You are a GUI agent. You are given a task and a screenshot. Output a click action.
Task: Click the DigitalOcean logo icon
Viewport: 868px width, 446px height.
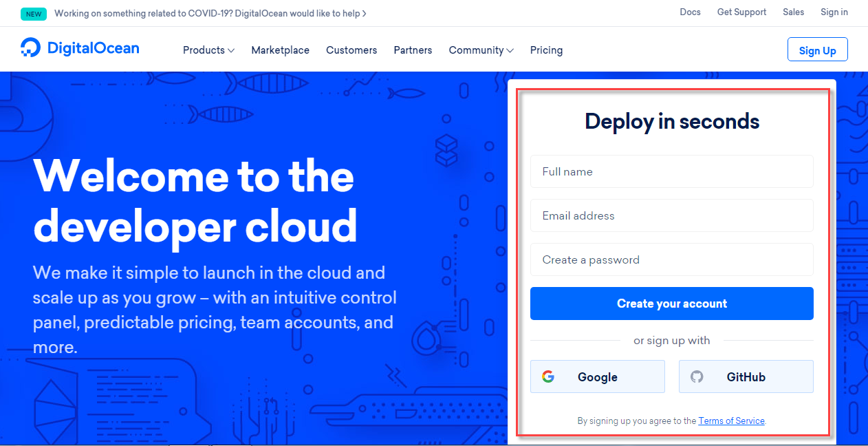[31, 48]
